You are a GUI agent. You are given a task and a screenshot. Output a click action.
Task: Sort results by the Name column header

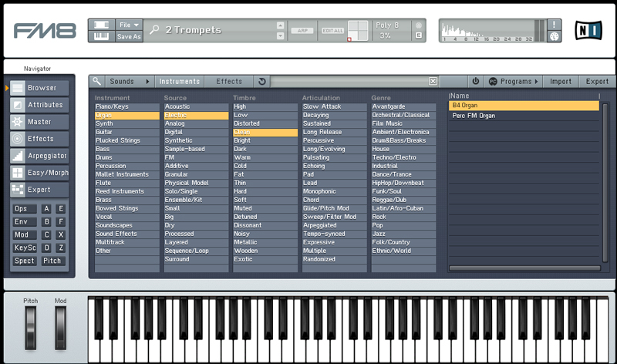point(524,96)
